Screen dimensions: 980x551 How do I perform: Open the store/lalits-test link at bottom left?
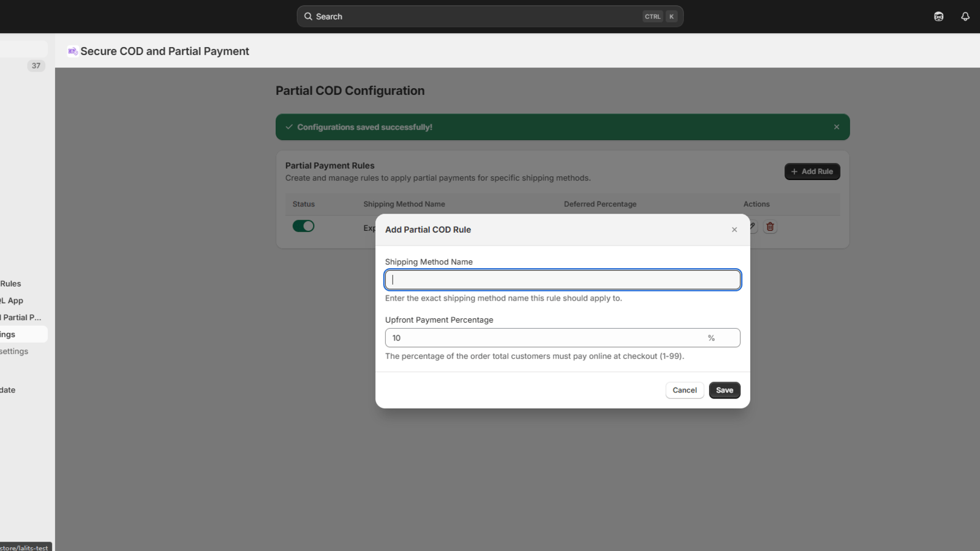[x=24, y=547]
